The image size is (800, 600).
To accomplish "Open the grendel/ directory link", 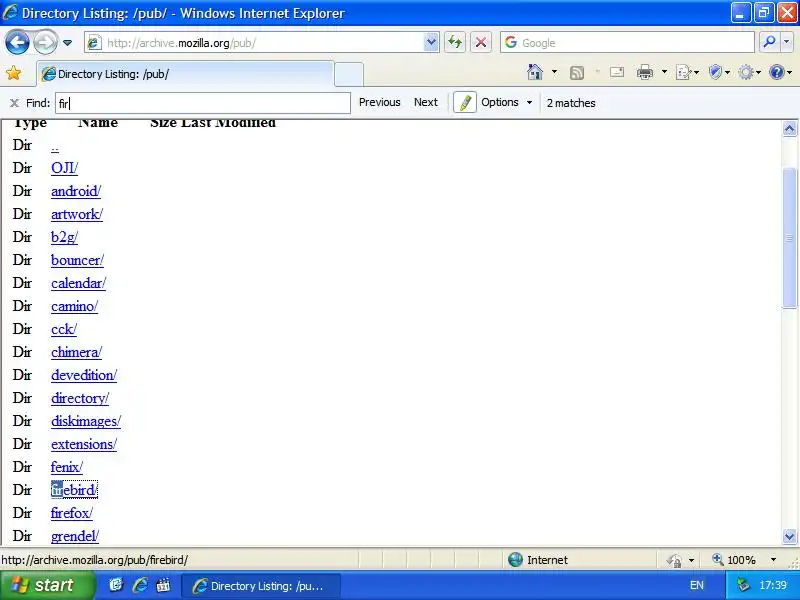I will click(x=75, y=536).
